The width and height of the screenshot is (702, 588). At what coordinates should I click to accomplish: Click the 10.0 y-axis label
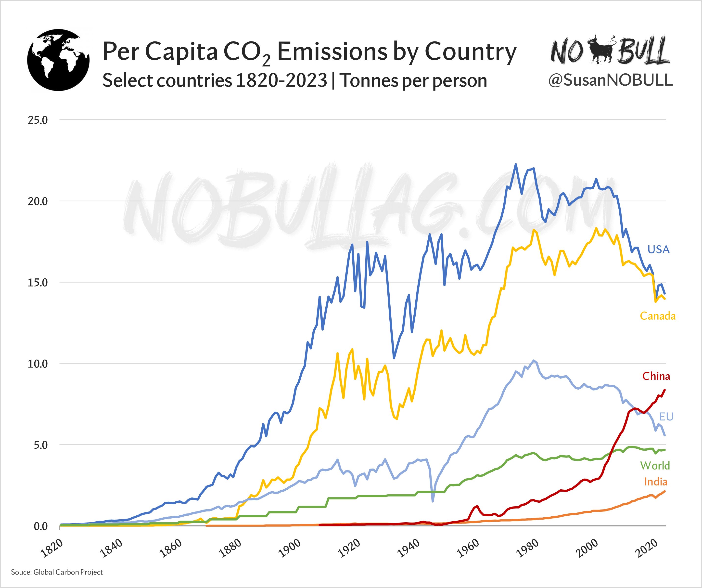click(x=38, y=364)
